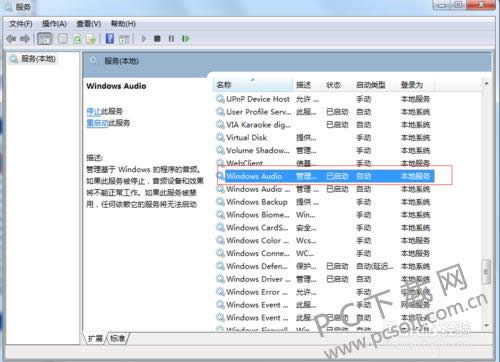Start the service with Play icon
The width and height of the screenshot is (500, 362).
click(x=144, y=39)
